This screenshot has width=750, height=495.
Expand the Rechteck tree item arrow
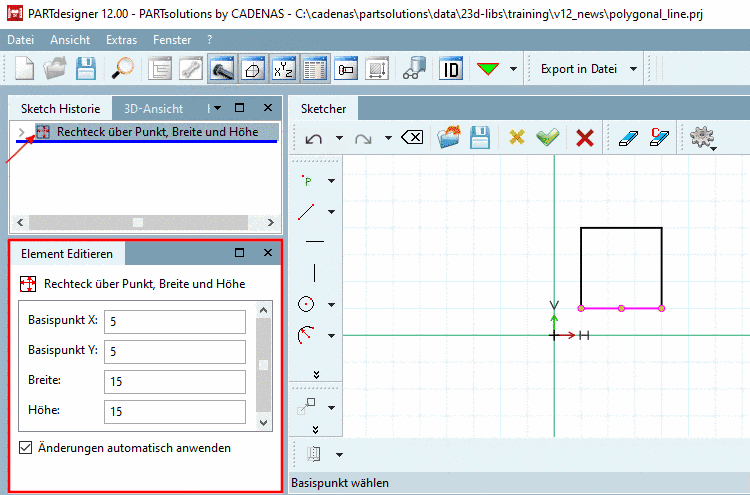coord(22,132)
